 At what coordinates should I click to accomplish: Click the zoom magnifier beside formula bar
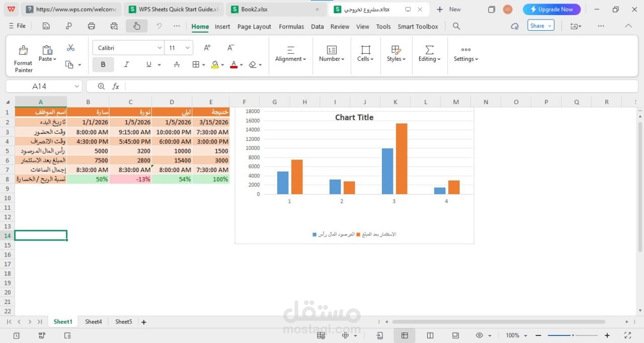pyautogui.click(x=101, y=87)
